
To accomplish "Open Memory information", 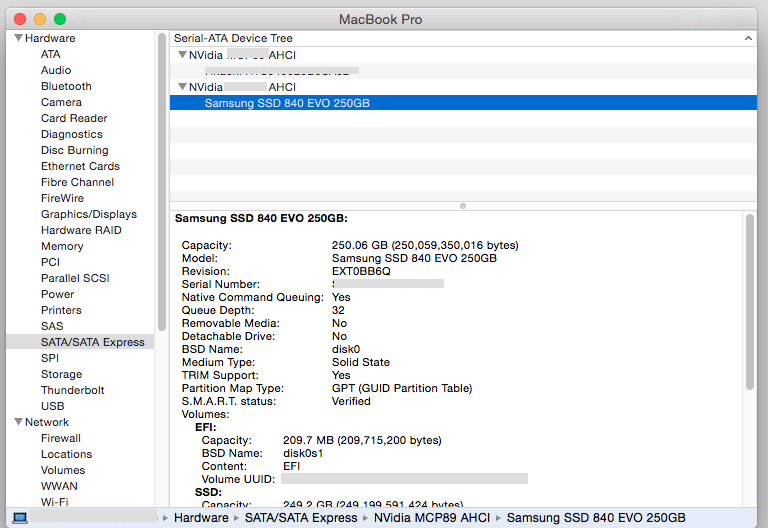I will [62, 246].
